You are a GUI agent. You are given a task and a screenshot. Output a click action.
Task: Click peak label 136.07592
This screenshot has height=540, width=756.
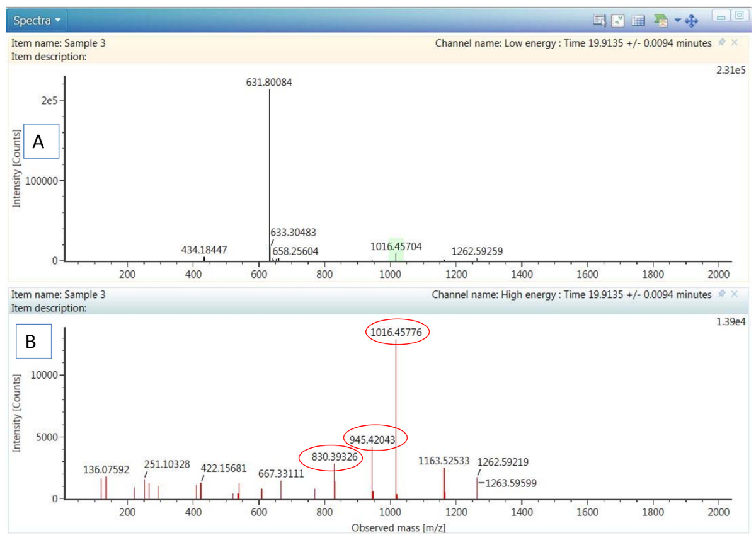pyautogui.click(x=108, y=469)
